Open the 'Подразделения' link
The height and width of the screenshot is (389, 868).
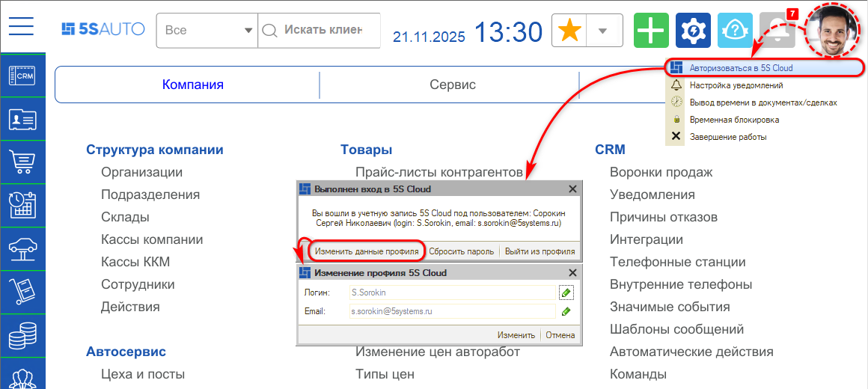point(150,194)
